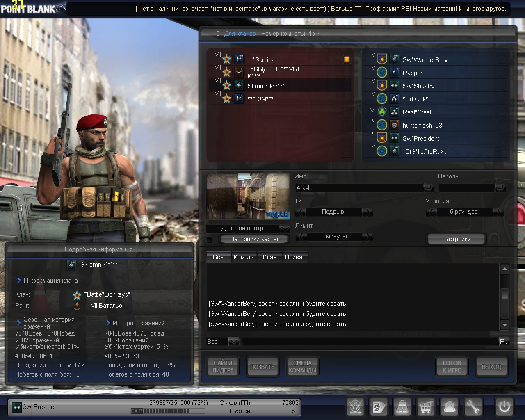Click rank badge of *DrDuck*
Screen dimensions: 525x420
394,99
